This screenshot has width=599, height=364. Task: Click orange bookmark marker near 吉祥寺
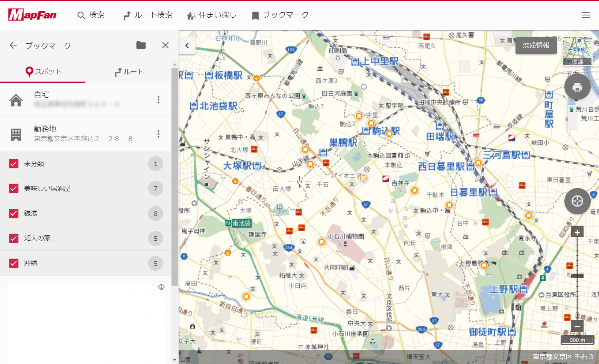coord(414,191)
